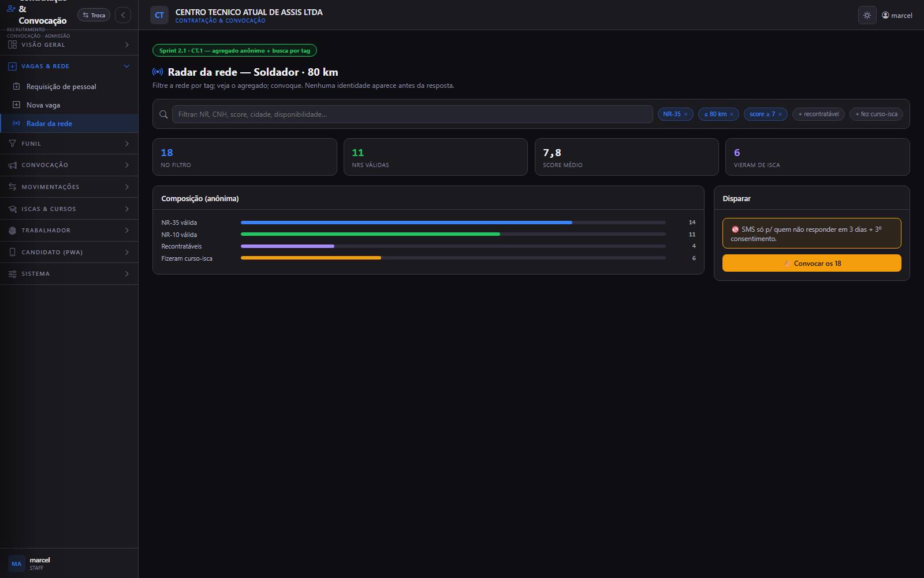Viewport: 924px width, 578px height.
Task: Click the Convocação megaphone icon
Action: click(13, 165)
